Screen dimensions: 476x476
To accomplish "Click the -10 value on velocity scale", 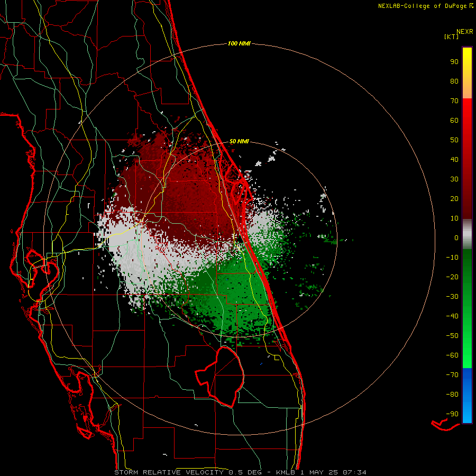I will [452, 258].
